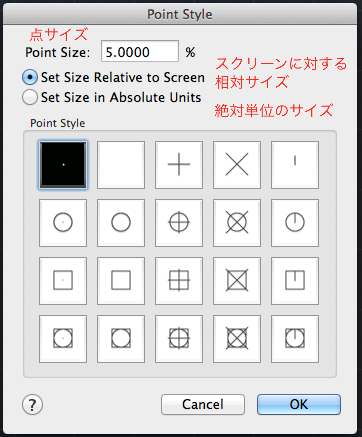The height and width of the screenshot is (437, 362).
Task: Open help with the question mark button
Action: (x=32, y=405)
